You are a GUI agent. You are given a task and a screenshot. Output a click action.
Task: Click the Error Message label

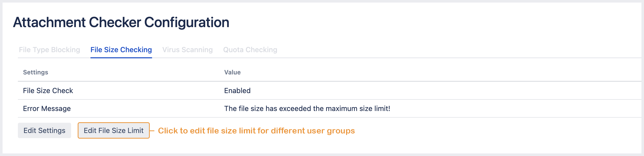point(47,108)
